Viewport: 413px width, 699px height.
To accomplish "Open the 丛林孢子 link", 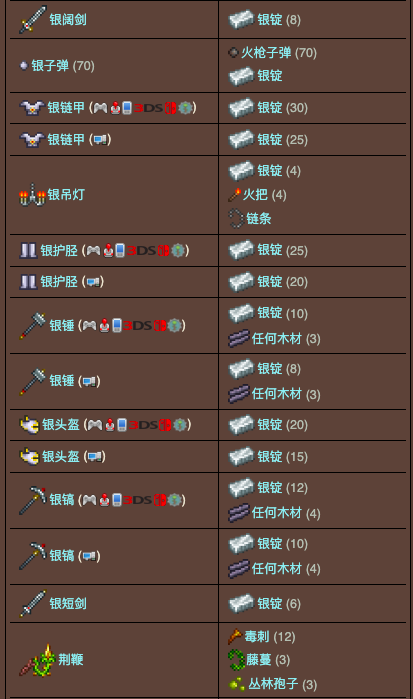I will click(273, 684).
